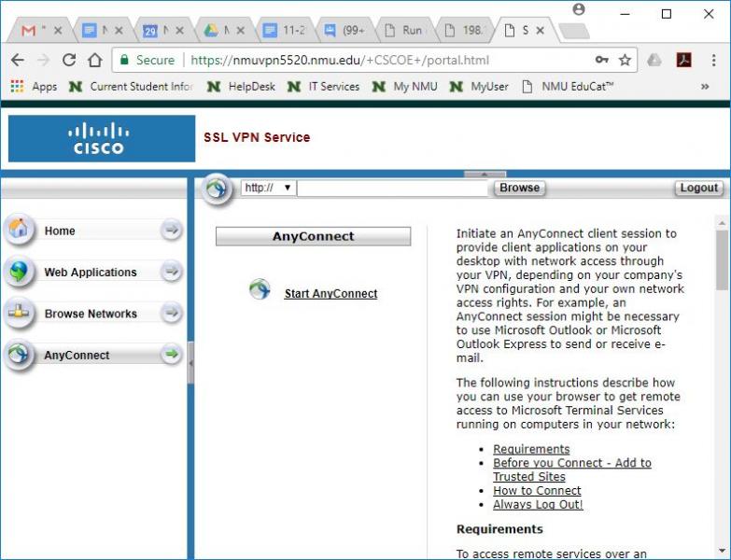Open the How to Connect link

pos(537,491)
